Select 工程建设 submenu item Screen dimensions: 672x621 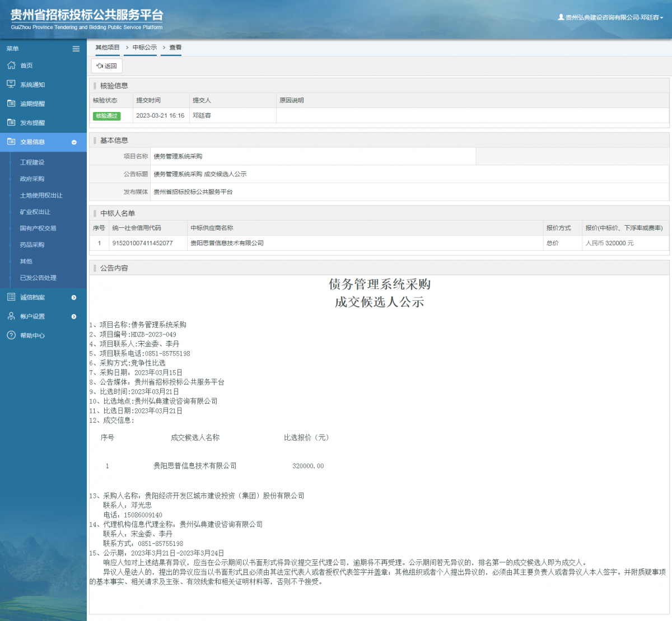(x=32, y=162)
